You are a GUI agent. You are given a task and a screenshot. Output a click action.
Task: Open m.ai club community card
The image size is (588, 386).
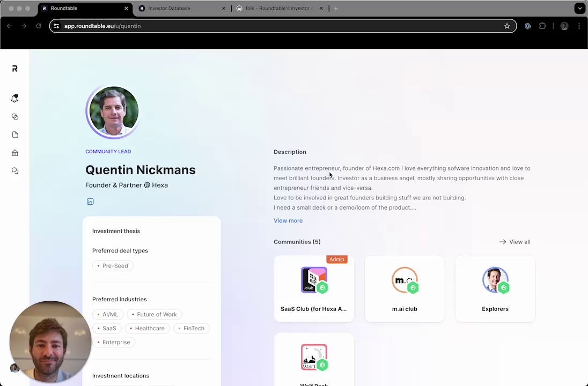point(405,288)
